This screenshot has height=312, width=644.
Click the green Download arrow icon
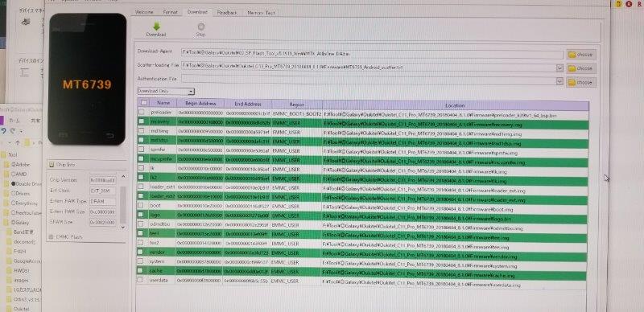pos(156,27)
